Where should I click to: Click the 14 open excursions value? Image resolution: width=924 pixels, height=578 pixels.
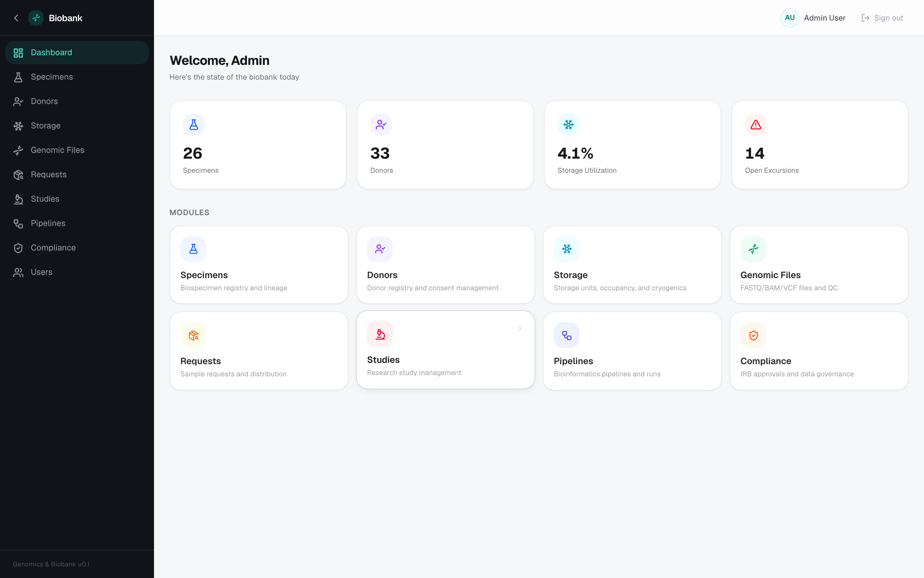coord(755,154)
